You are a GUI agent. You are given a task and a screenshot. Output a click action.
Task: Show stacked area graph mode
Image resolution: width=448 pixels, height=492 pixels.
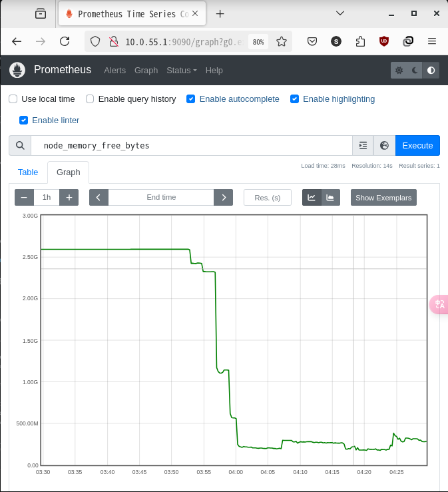330,197
